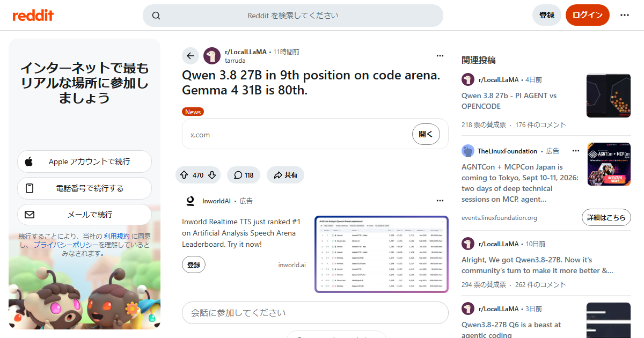Open the x.com link card
The image size is (644, 338).
pos(315,134)
